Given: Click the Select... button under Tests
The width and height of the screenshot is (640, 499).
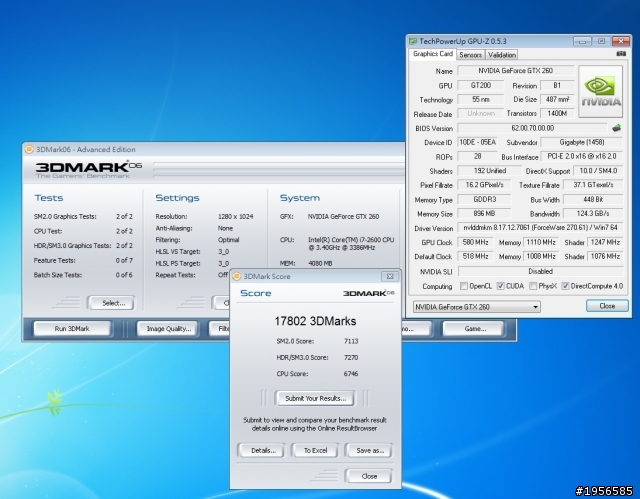Looking at the screenshot, I should click(x=113, y=303).
